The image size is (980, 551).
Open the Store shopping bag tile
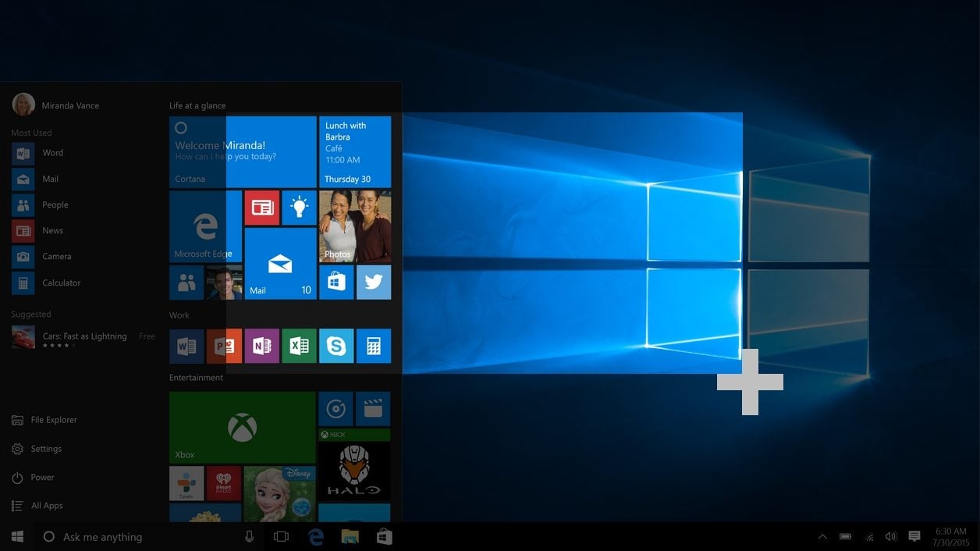336,283
